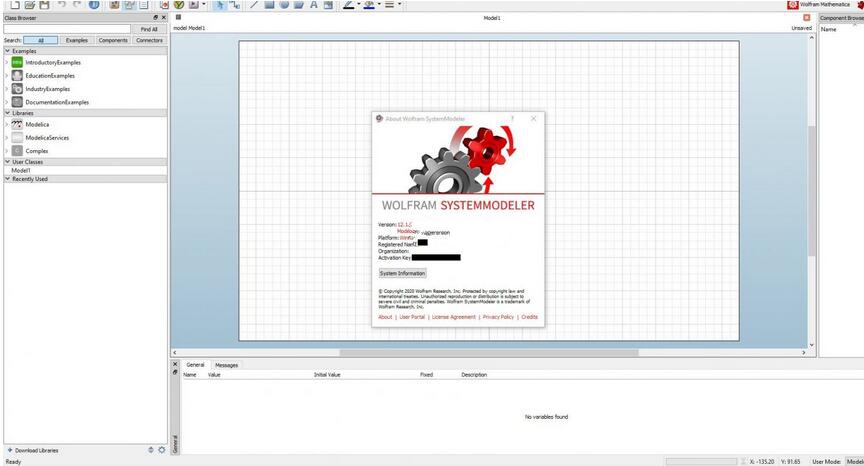
Task: Expand the IntroductoryExamples tree node
Action: pos(7,62)
